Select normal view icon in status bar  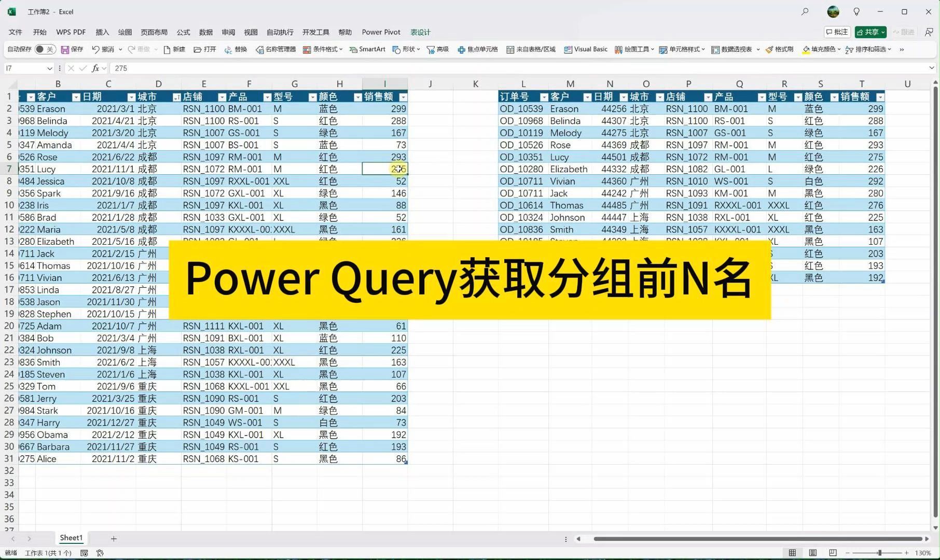coord(792,553)
